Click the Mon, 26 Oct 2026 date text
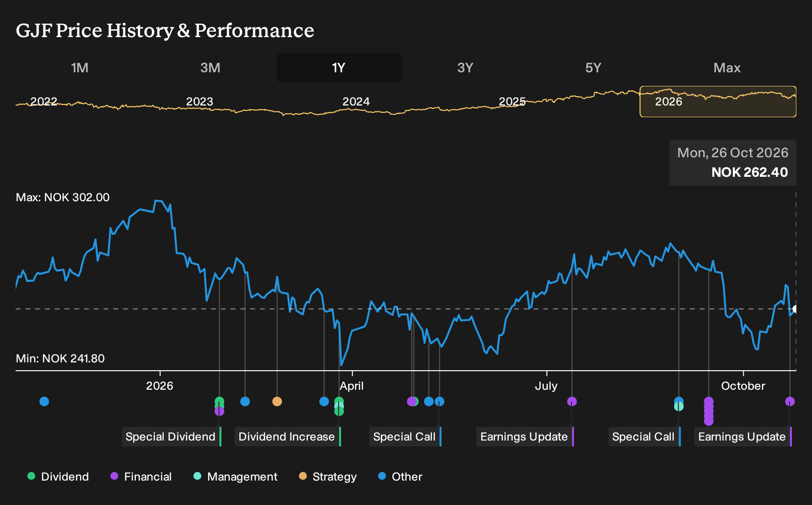This screenshot has height=505, width=812. 733,153
